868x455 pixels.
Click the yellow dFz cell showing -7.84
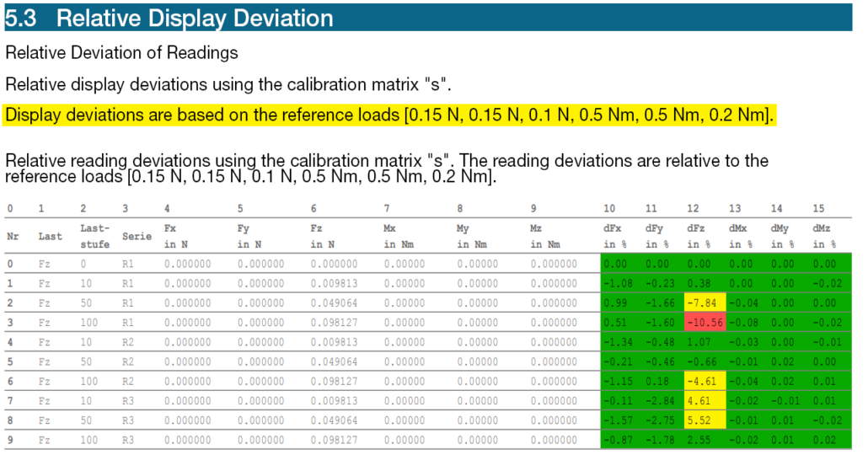[x=705, y=303]
